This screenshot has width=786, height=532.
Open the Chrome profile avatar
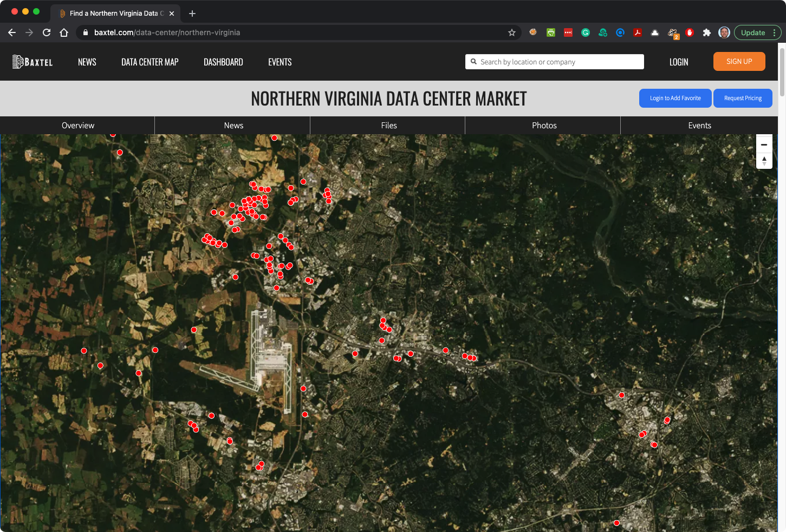tap(724, 32)
